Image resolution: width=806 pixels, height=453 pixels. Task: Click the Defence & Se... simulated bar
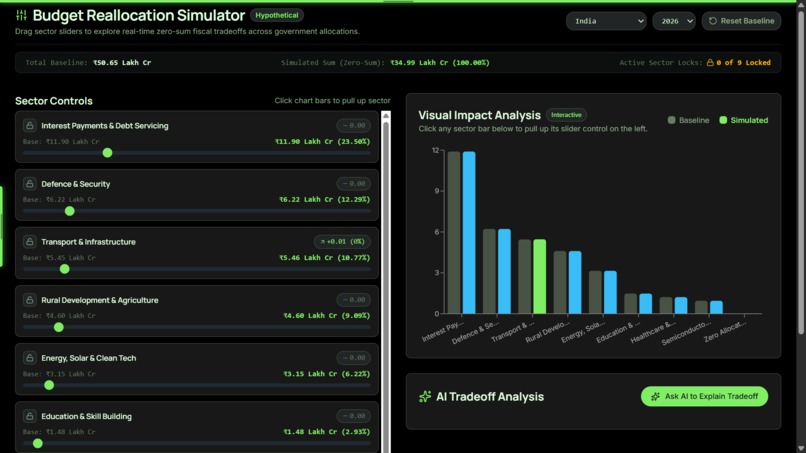pyautogui.click(x=504, y=271)
